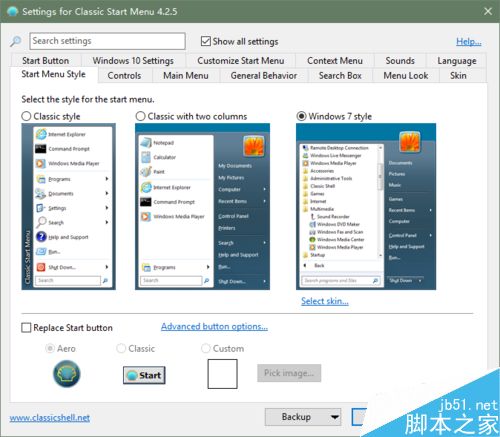500x437 pixels.
Task: Go to the Customize Start Menu tab
Action: 241,61
